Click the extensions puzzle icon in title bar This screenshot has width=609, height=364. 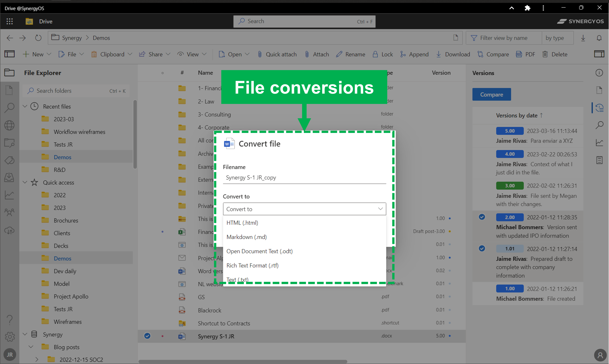coord(527,8)
